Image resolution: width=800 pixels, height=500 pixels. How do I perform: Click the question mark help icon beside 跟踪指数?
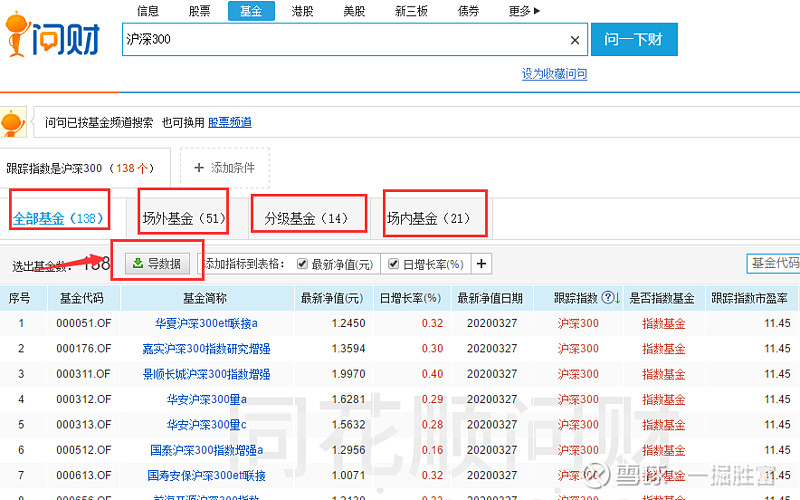[x=607, y=297]
